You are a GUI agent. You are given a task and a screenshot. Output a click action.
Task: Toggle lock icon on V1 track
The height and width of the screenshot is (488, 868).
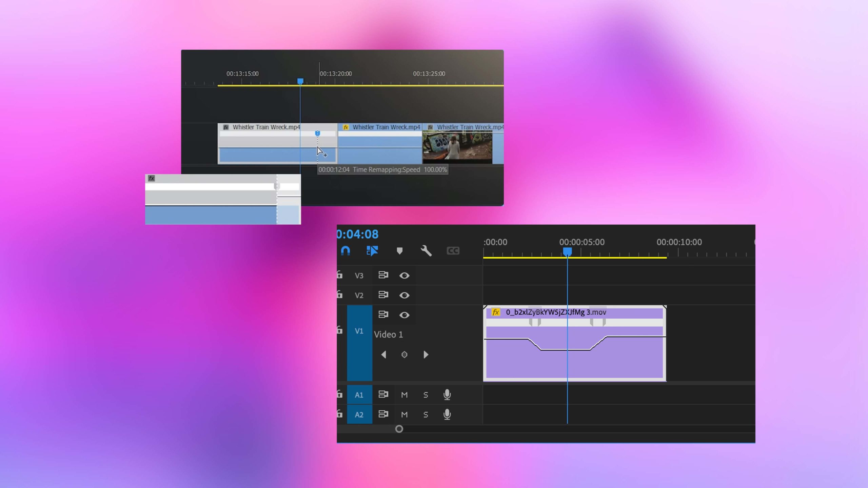[x=340, y=330]
